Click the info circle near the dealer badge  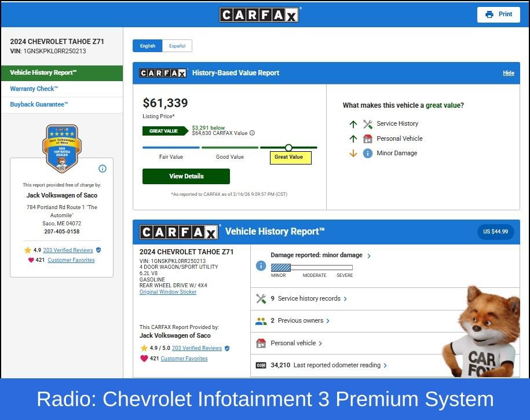[x=102, y=169]
